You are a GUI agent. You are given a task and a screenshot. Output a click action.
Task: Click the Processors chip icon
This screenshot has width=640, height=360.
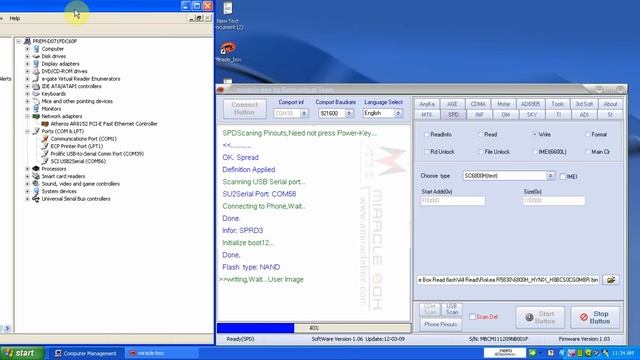click(36, 169)
